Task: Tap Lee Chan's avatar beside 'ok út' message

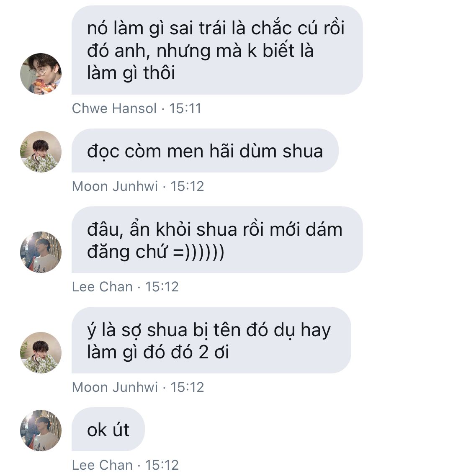Action: tap(41, 430)
